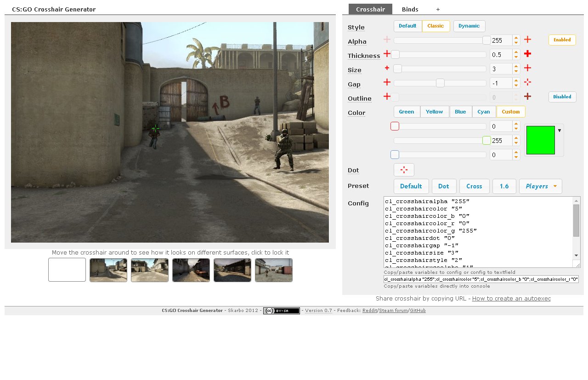Click the thick red crosshair icon for Thickness
This screenshot has width=588, height=380.
click(x=528, y=54)
